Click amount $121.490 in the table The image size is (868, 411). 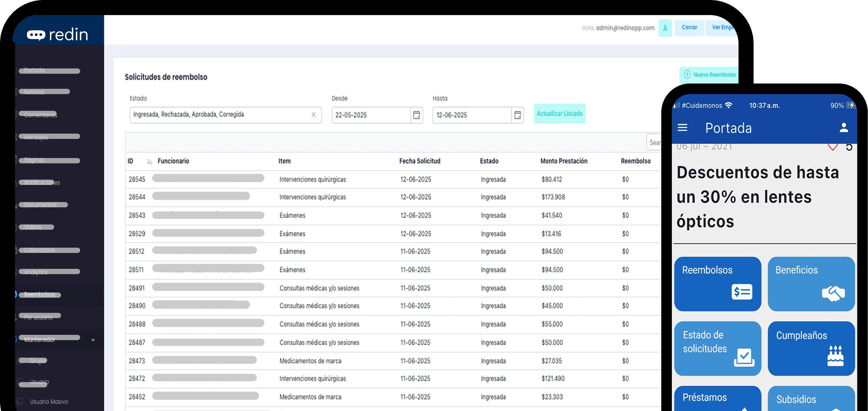[x=553, y=379]
